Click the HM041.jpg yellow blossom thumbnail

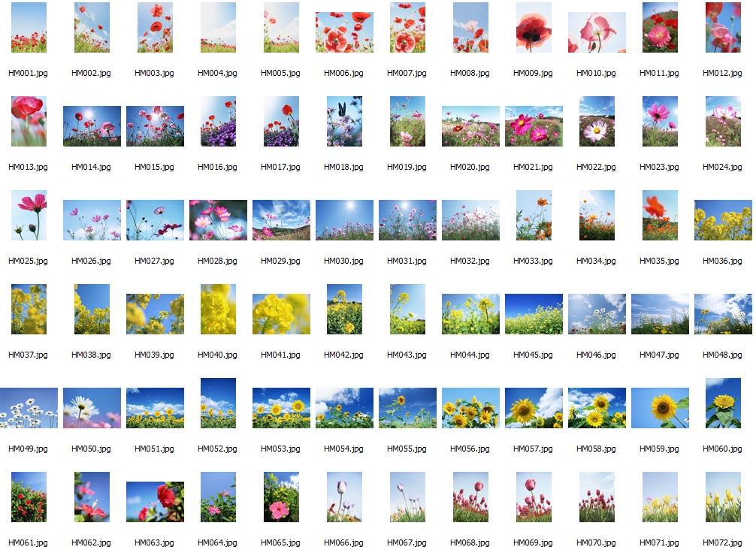pos(281,313)
